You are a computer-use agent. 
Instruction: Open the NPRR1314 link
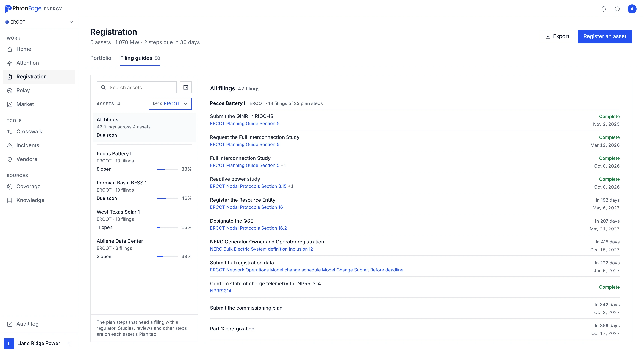(221, 291)
